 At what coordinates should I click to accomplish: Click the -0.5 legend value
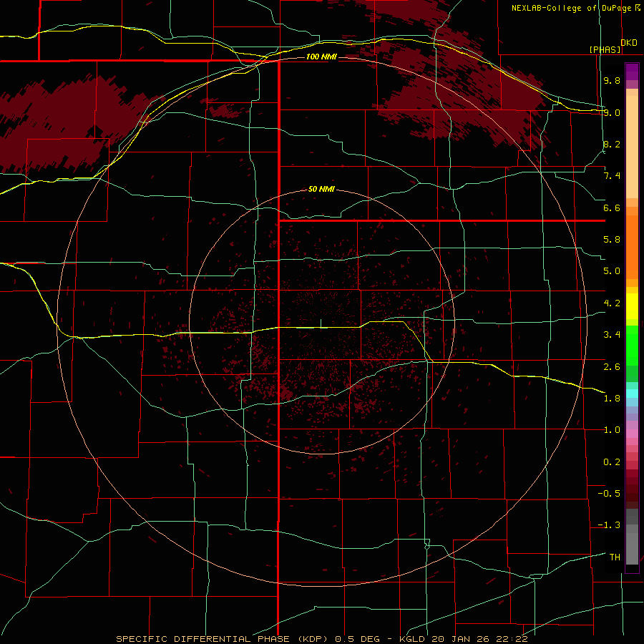point(609,494)
